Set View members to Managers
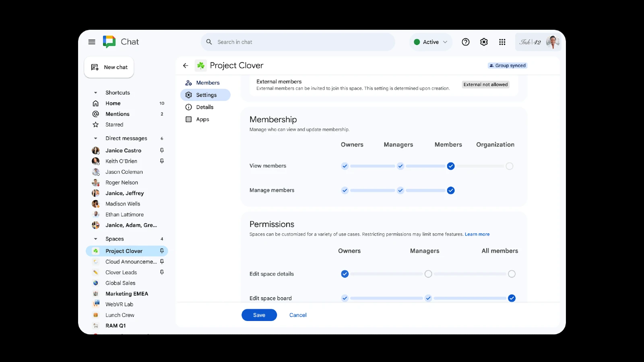The width and height of the screenshot is (644, 362). pos(400,166)
